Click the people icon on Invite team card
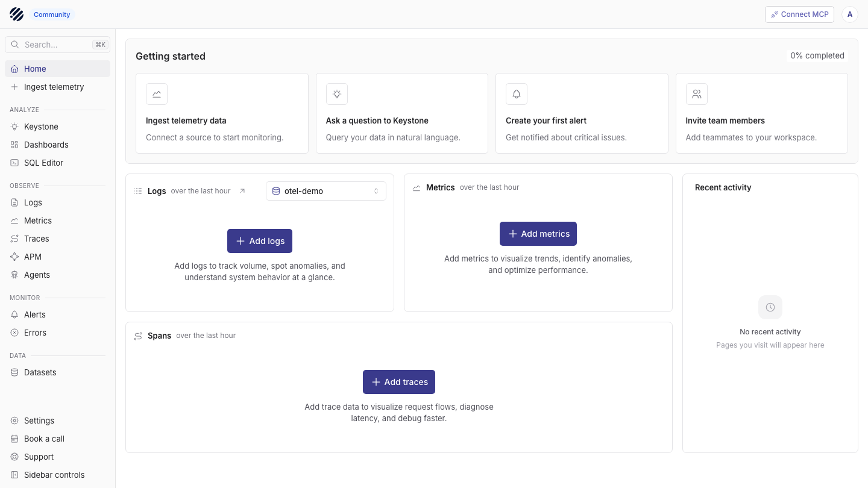This screenshot has width=868, height=488. pyautogui.click(x=697, y=94)
